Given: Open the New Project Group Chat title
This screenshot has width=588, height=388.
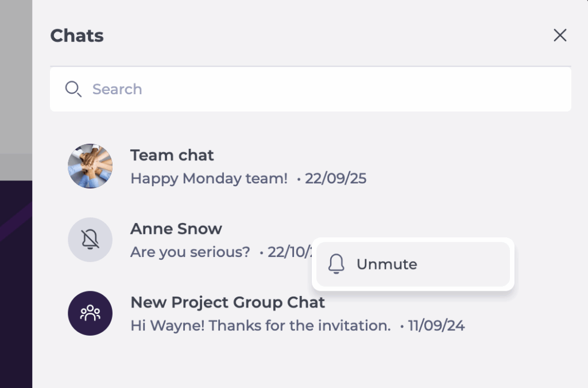Looking at the screenshot, I should [227, 302].
